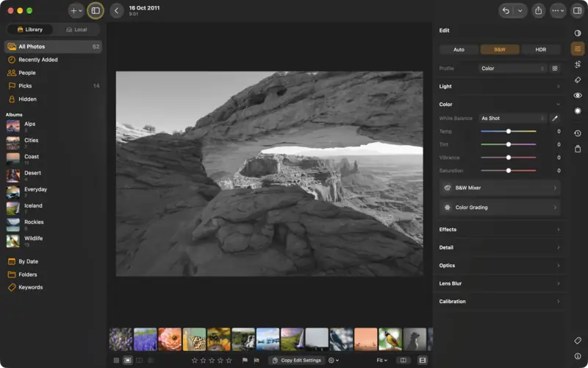Switch to photo grid view
This screenshot has width=588, height=368.
pyautogui.click(x=116, y=361)
